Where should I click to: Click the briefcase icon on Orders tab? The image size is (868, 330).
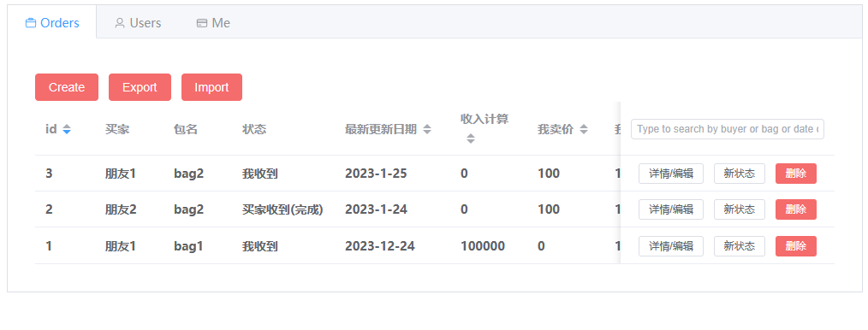tap(31, 23)
